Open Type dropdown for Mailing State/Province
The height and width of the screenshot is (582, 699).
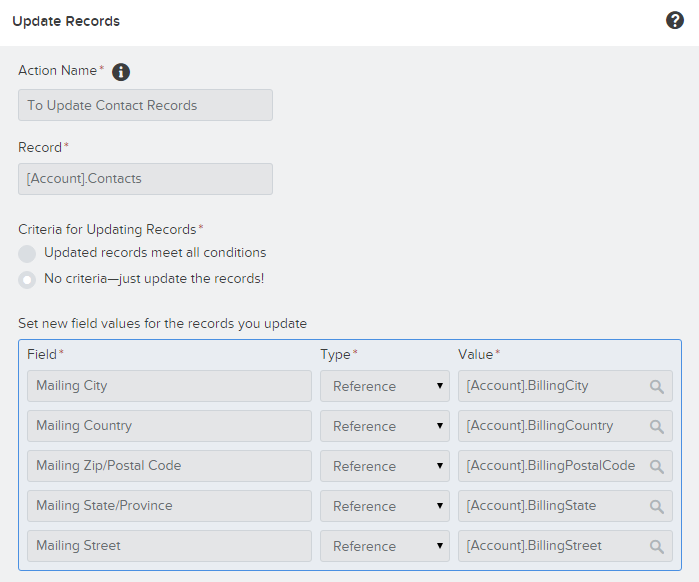pyautogui.click(x=384, y=506)
